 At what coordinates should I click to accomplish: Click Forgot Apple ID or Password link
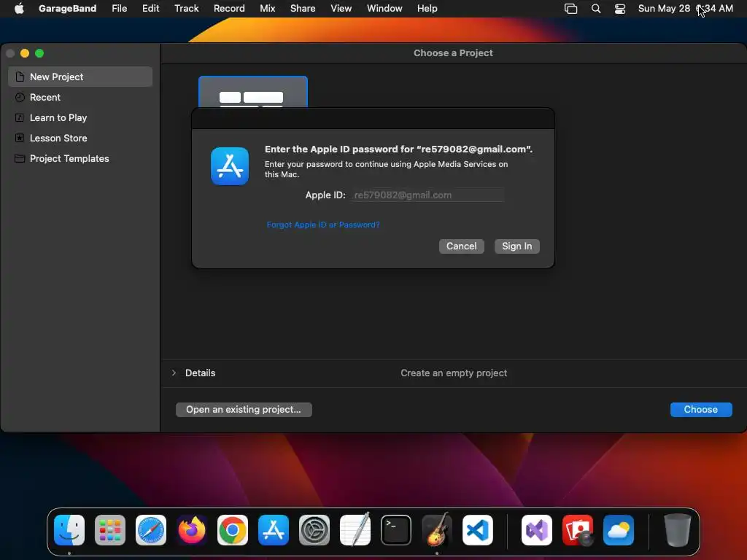coord(323,225)
